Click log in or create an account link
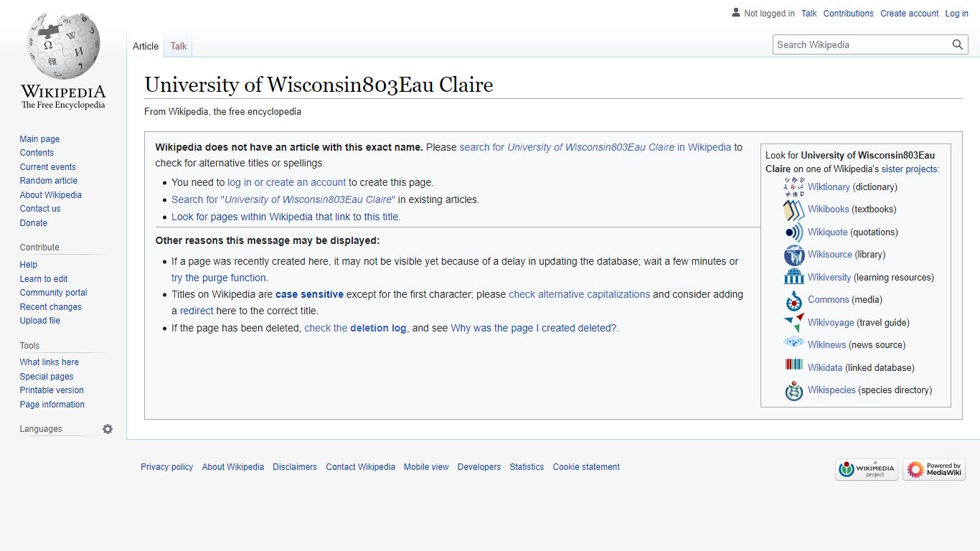980x551 pixels. (x=287, y=182)
